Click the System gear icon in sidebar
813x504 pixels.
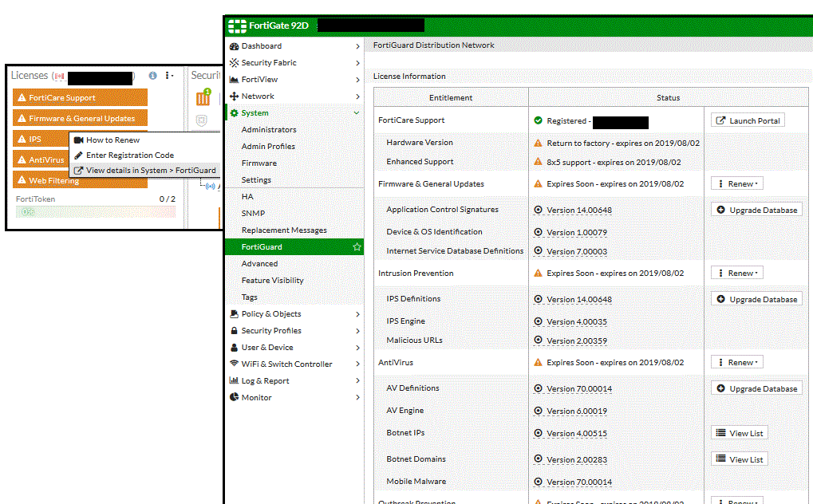tap(234, 113)
